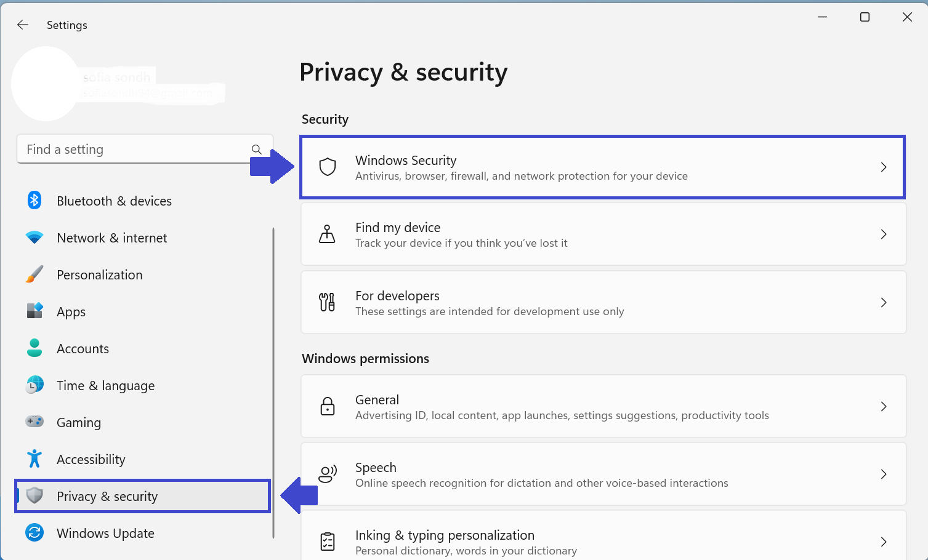
Task: Click chevron on Inking & typing row
Action: [884, 542]
